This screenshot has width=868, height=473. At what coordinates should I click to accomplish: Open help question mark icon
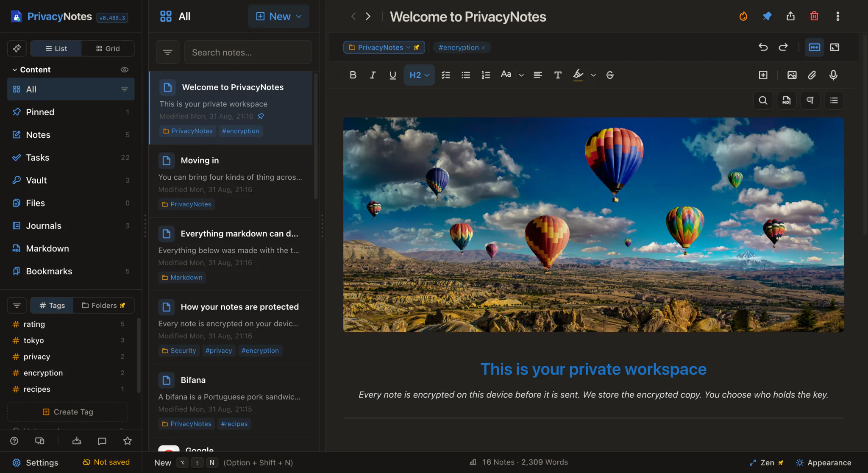coord(14,441)
